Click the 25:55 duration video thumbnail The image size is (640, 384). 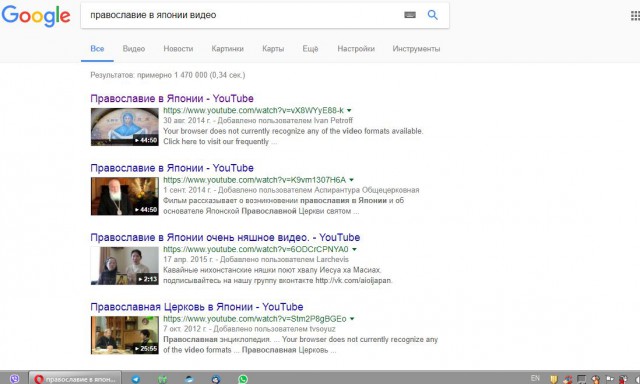[x=124, y=335]
